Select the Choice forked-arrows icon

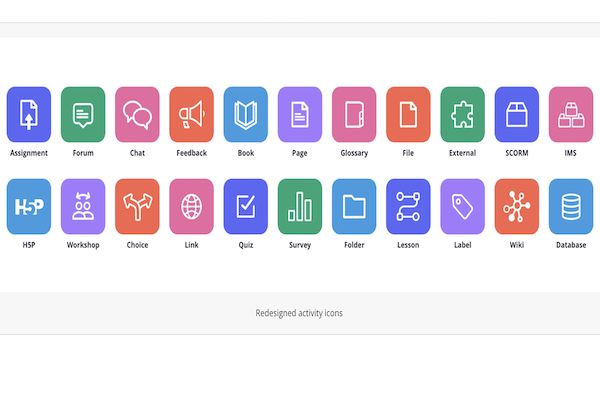pyautogui.click(x=137, y=206)
